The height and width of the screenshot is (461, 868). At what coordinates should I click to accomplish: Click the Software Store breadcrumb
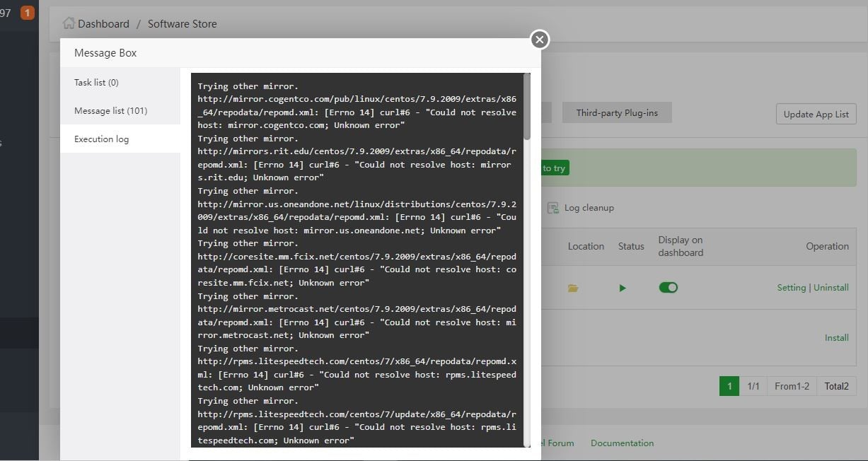pos(182,24)
